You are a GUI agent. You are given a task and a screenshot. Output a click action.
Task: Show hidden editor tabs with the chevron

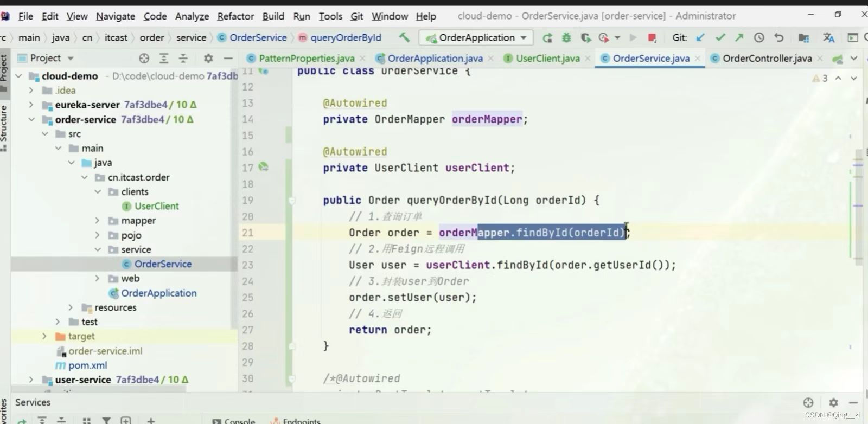point(854,58)
